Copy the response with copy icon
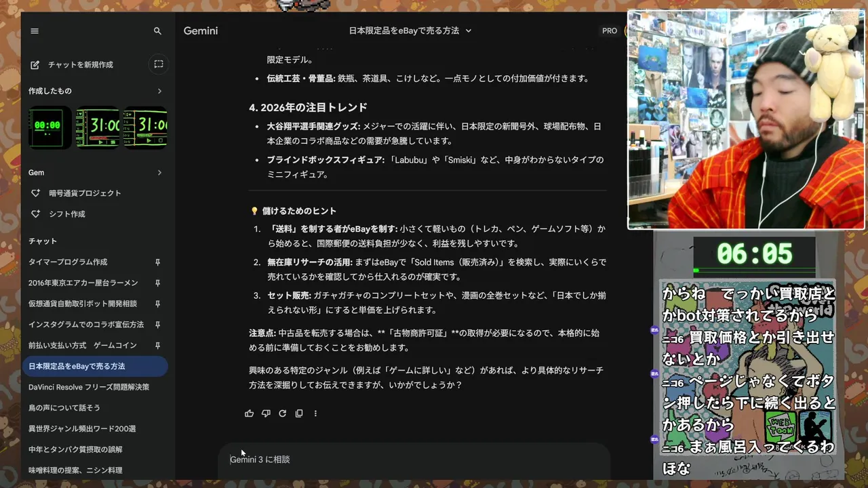The width and height of the screenshot is (868, 488). point(299,413)
